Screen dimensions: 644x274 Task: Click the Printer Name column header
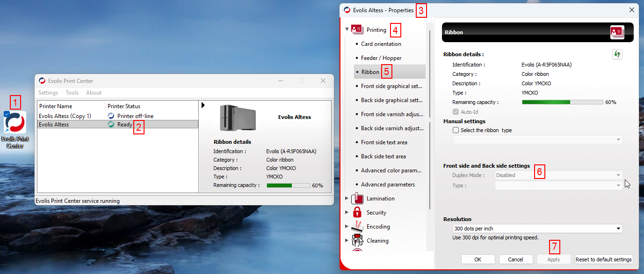pos(56,106)
